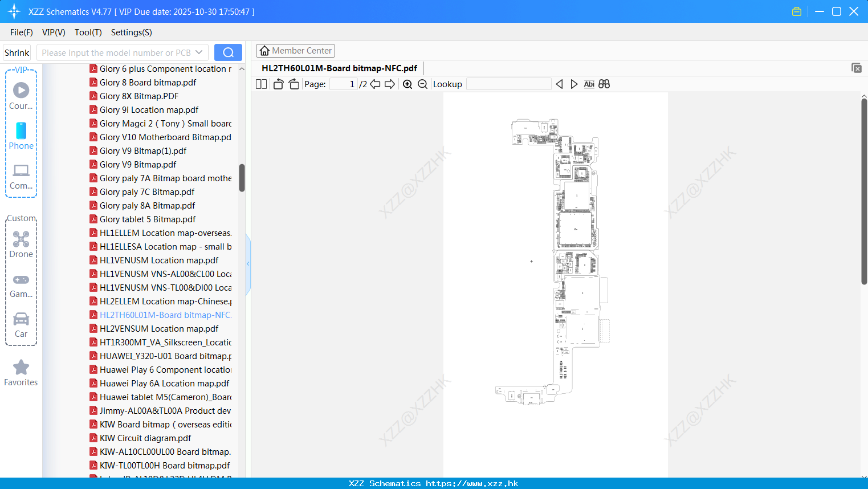The image size is (868, 489).
Task: Open File(F) menu
Action: [22, 32]
